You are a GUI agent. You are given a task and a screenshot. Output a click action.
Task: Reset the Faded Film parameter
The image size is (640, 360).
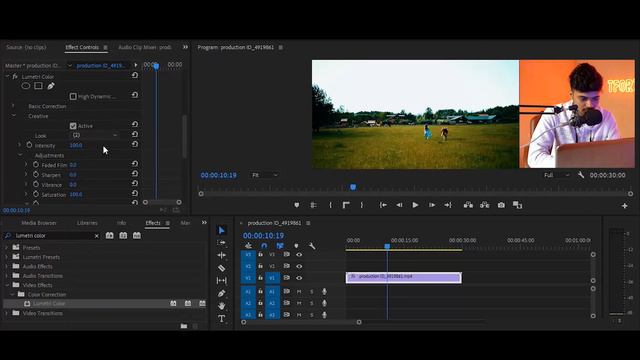(135, 164)
